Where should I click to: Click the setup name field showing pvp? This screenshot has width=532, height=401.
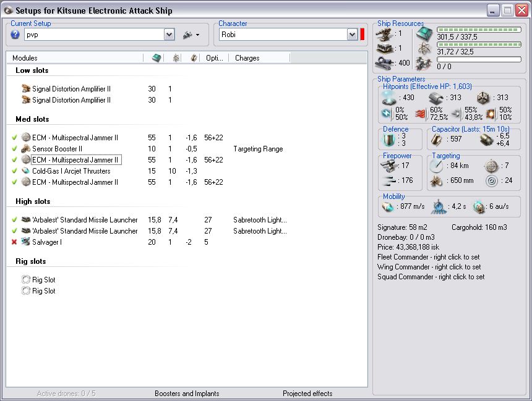94,35
